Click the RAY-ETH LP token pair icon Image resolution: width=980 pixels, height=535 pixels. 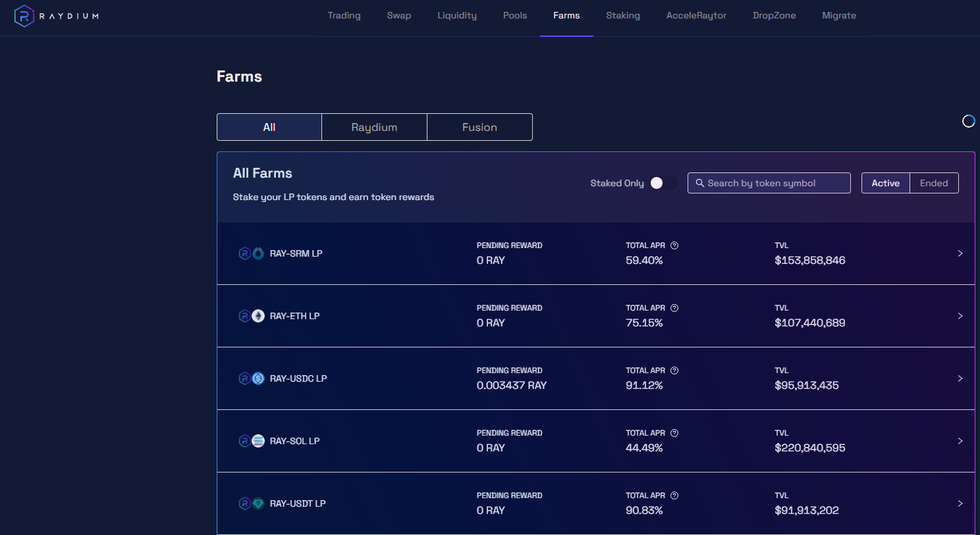[x=251, y=316]
